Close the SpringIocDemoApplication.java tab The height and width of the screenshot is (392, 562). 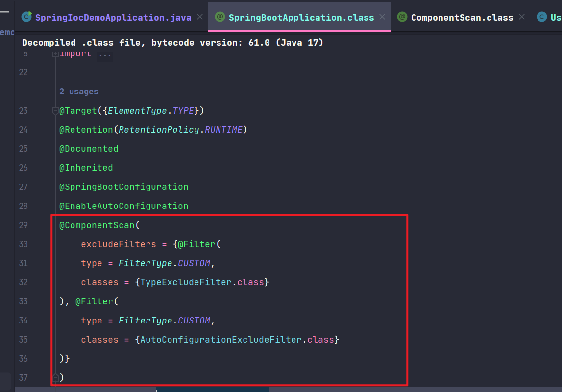199,17
